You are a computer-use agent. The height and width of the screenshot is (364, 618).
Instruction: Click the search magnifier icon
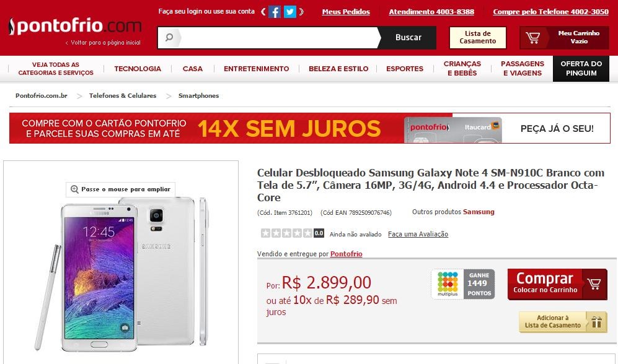[x=169, y=37]
